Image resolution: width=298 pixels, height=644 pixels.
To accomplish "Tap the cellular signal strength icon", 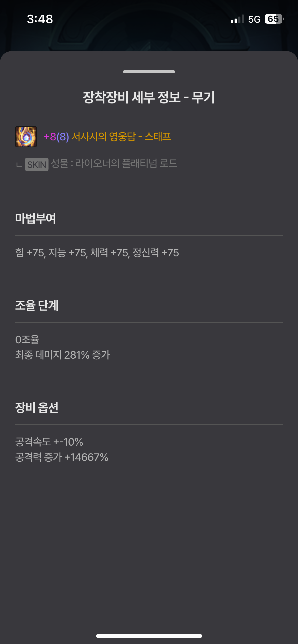I will coord(237,19).
